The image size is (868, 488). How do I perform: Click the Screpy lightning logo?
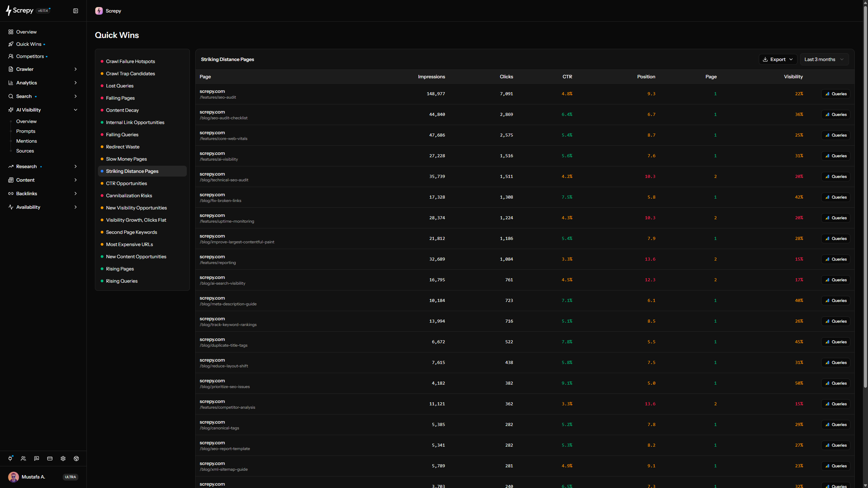coord(8,11)
